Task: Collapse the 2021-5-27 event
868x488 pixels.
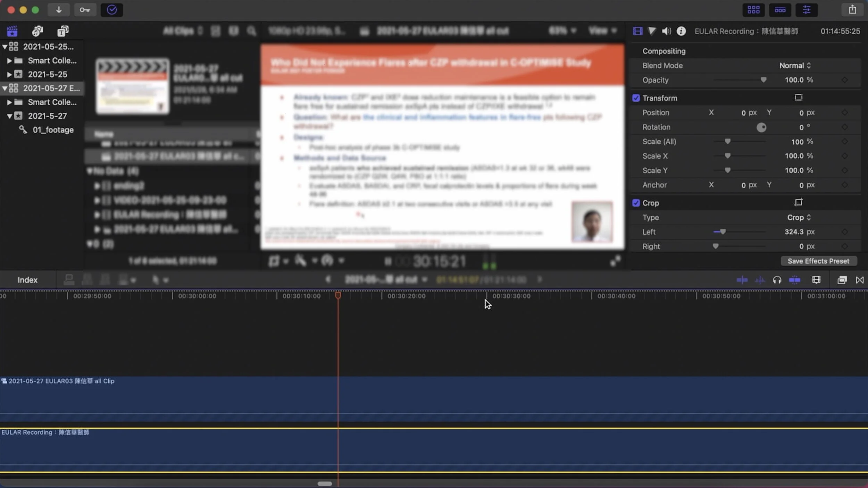Action: [10, 116]
